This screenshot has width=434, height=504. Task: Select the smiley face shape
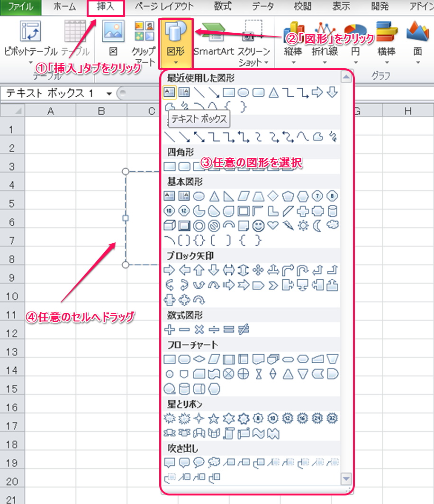click(x=258, y=226)
